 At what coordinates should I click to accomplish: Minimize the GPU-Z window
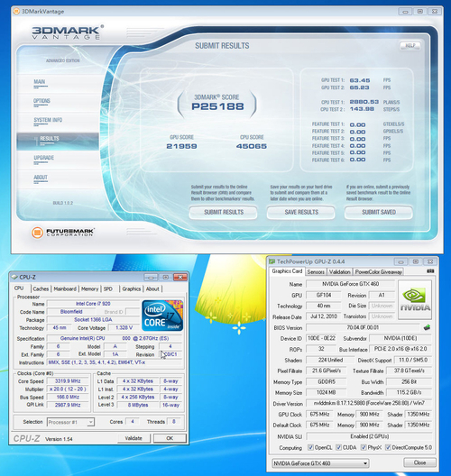click(400, 261)
